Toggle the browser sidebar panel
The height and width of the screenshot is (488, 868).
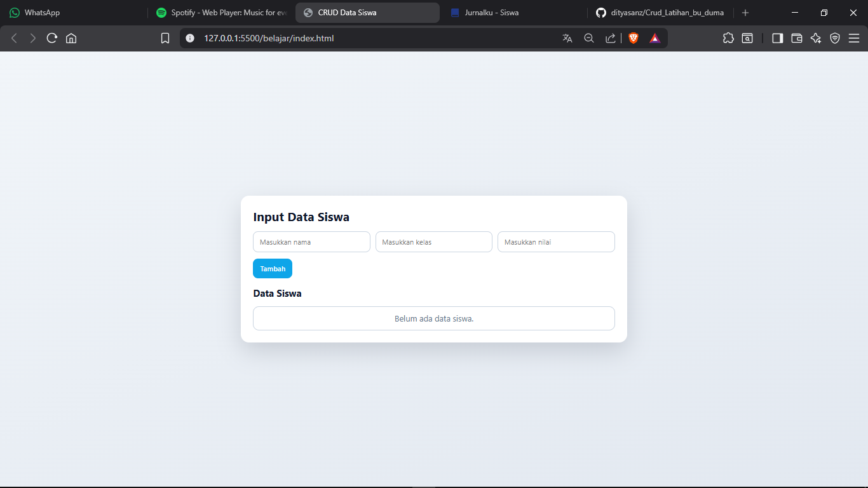(x=777, y=38)
